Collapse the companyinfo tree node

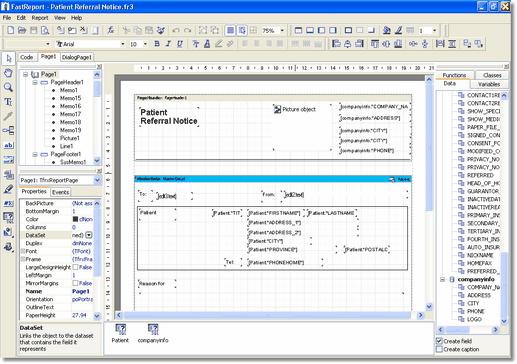pyautogui.click(x=442, y=279)
